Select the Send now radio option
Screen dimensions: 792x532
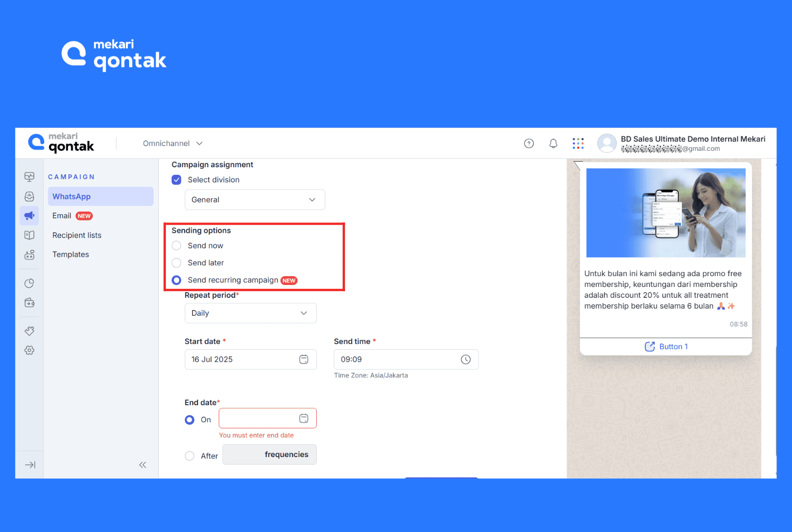(176, 246)
